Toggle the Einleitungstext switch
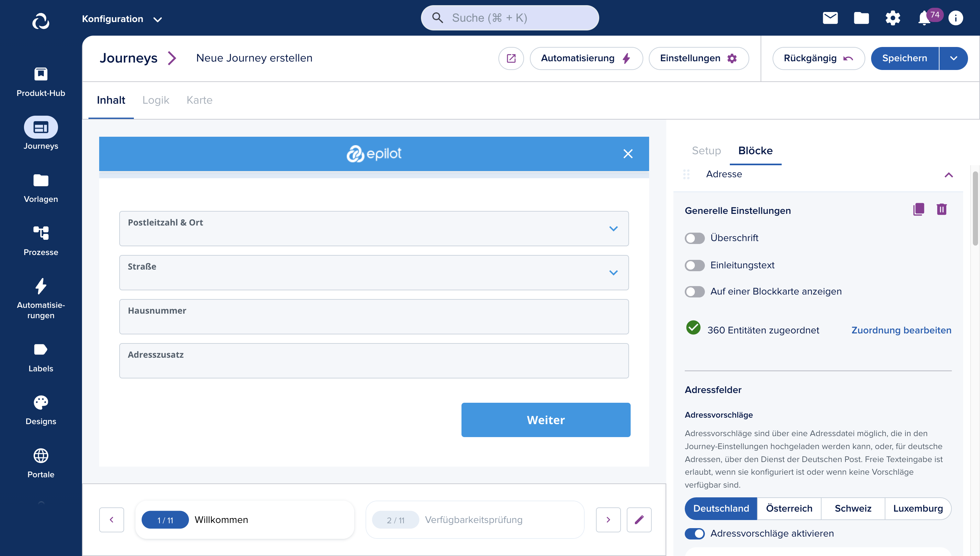980x556 pixels. click(694, 264)
